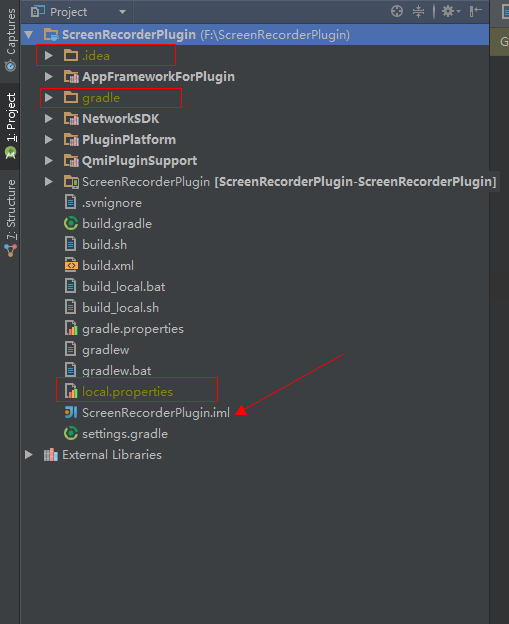
Task: Switch to the Structure side tab
Action: point(10,218)
